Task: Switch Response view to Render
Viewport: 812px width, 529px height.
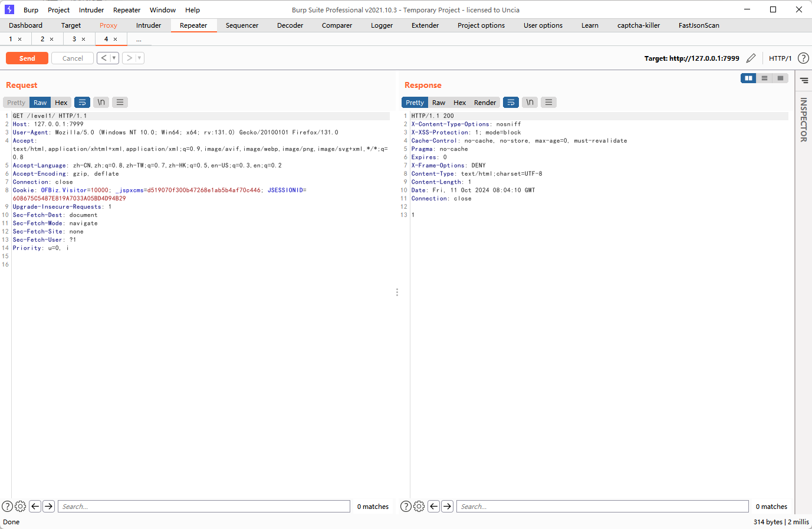Action: 485,103
